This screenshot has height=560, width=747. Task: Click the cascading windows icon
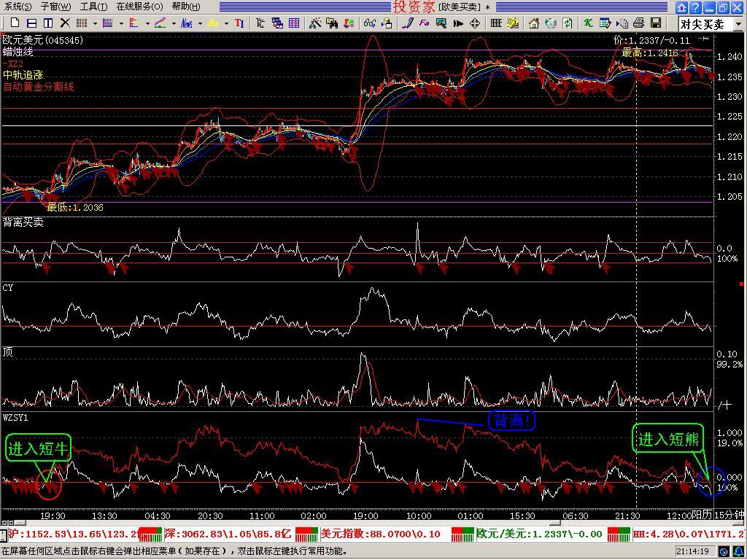point(277,23)
